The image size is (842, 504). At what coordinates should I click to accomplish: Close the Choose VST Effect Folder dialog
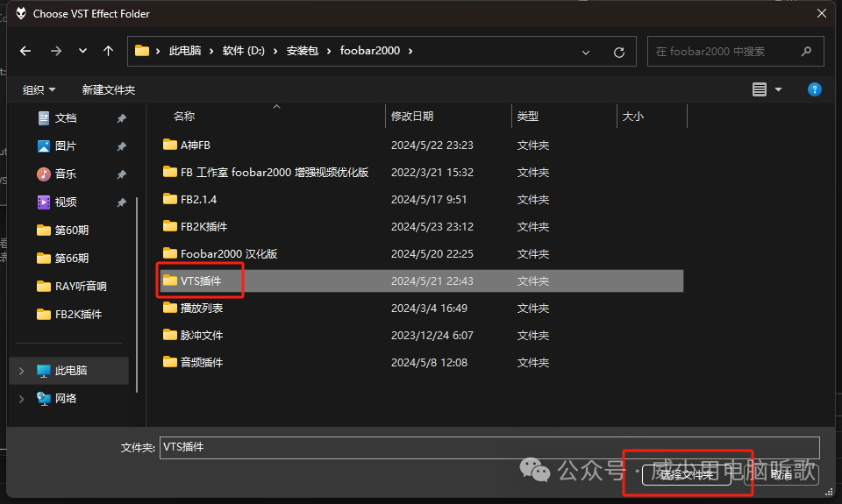pos(822,13)
